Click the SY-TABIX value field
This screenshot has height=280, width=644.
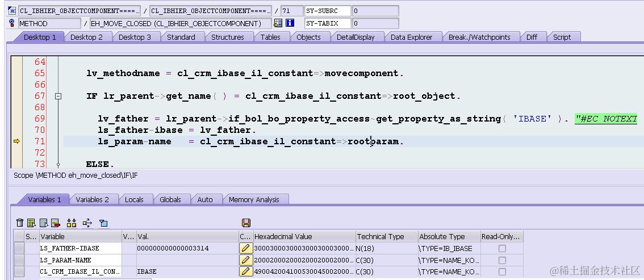pyautogui.click(x=375, y=23)
